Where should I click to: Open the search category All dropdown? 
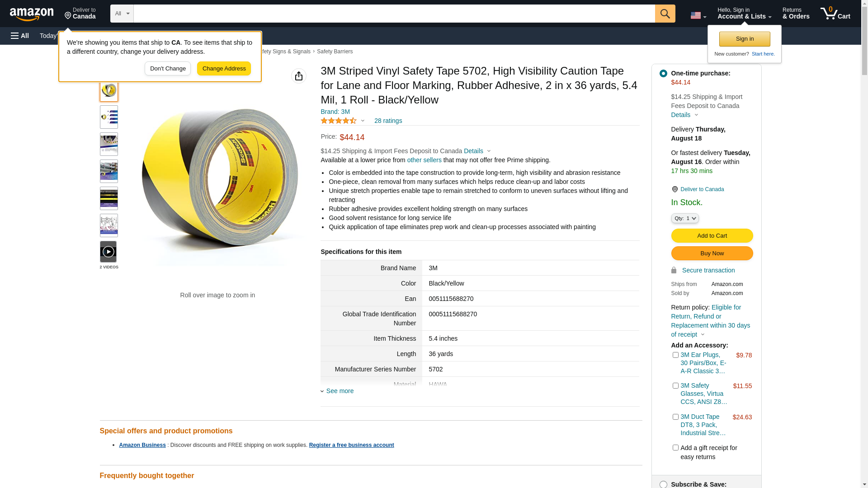point(122,14)
